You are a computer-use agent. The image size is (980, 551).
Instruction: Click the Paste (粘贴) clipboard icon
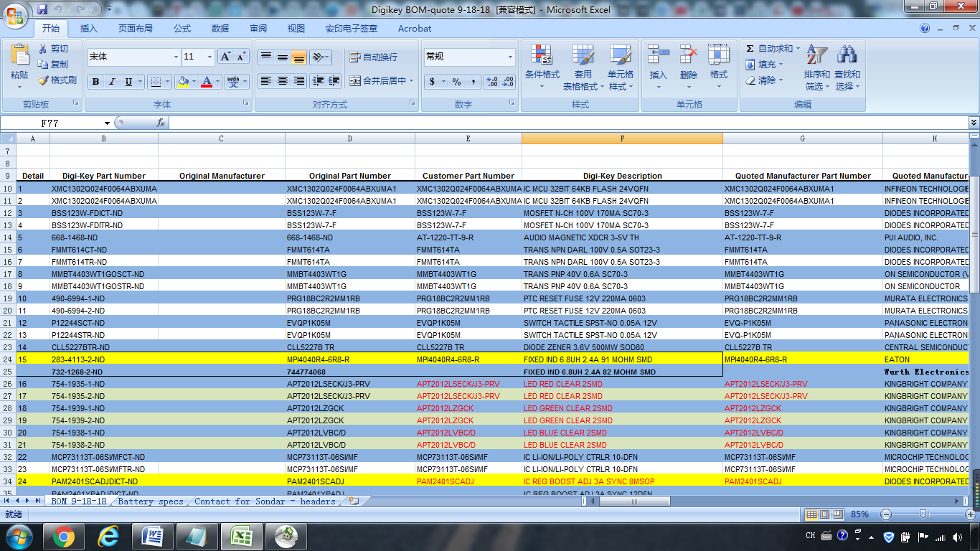[19, 56]
